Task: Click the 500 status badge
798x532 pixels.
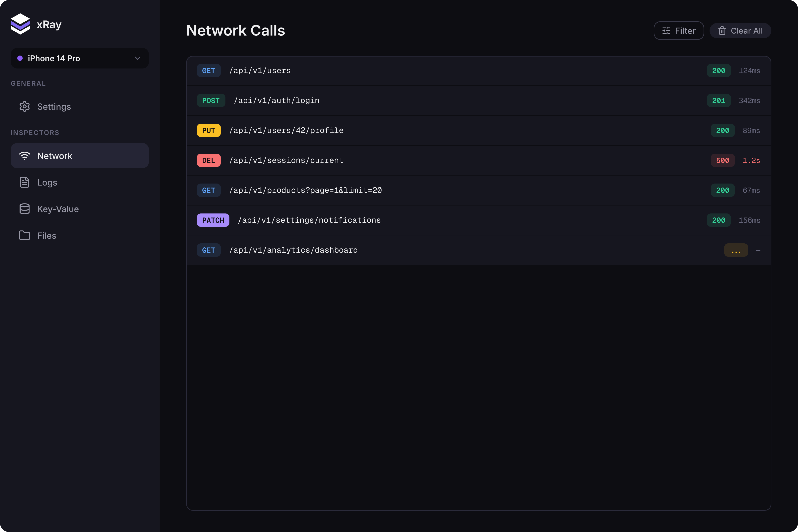Action: [x=723, y=160]
